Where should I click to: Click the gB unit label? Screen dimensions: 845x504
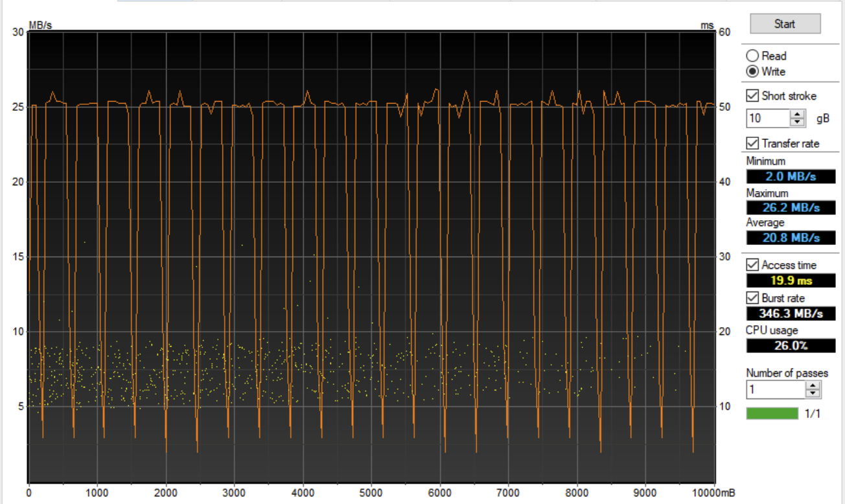[823, 119]
